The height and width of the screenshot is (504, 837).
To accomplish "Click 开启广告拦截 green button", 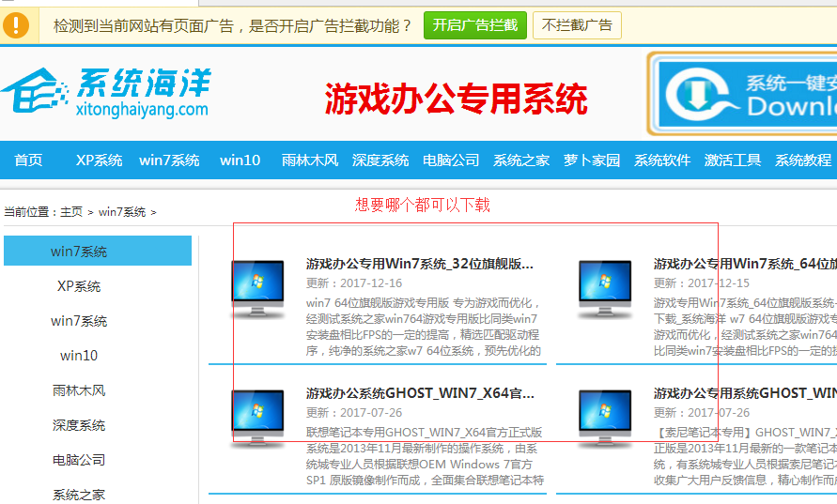I will 475,25.
